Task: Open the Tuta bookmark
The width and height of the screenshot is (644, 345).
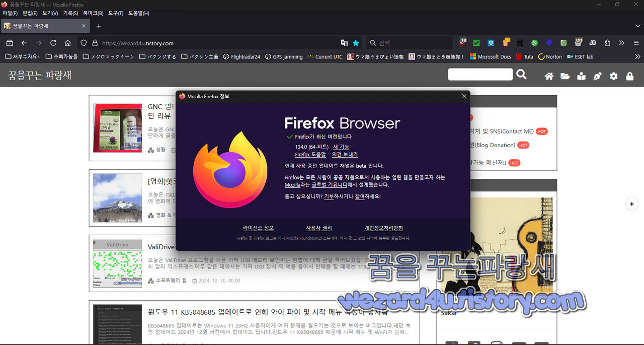Action: coord(524,57)
